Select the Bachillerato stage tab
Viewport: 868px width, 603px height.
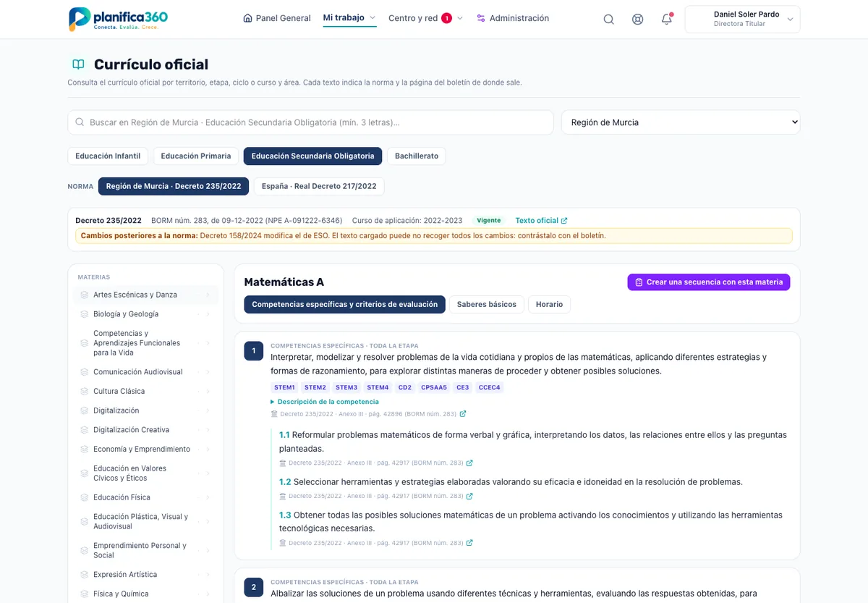coord(417,156)
